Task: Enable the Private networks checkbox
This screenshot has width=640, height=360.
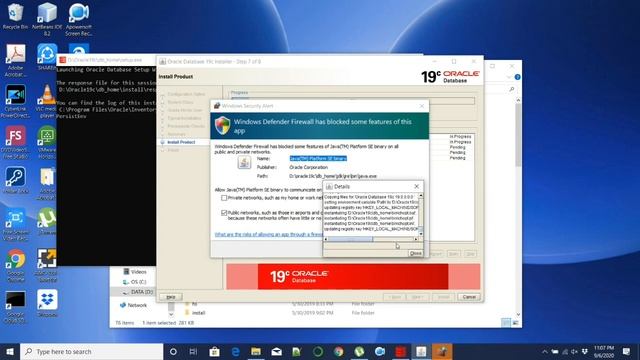Action: point(224,198)
